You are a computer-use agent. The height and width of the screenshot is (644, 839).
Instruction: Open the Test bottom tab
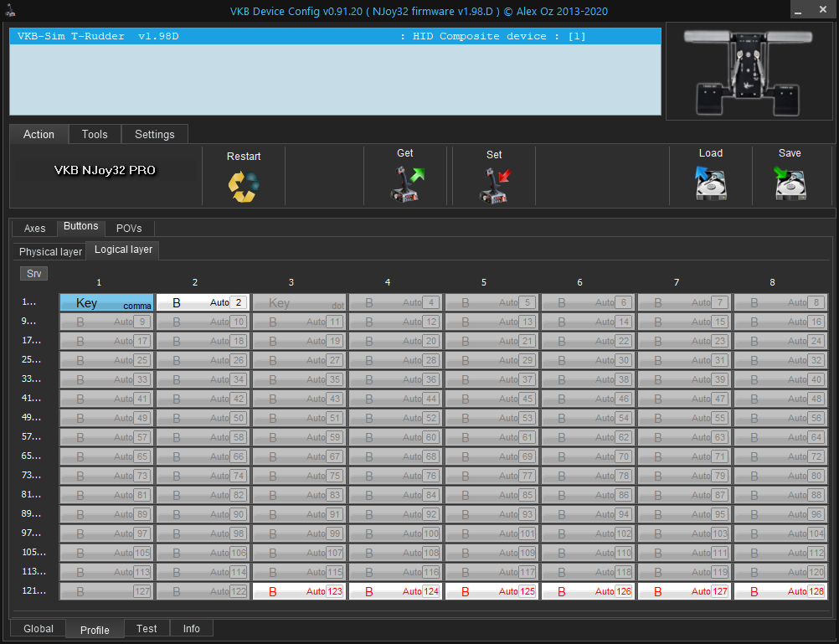coord(147,628)
